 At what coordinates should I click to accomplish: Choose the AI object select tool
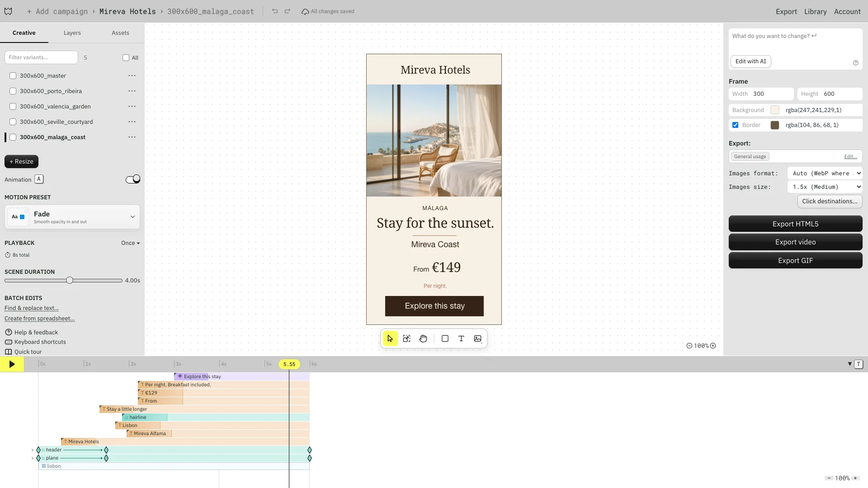click(406, 338)
